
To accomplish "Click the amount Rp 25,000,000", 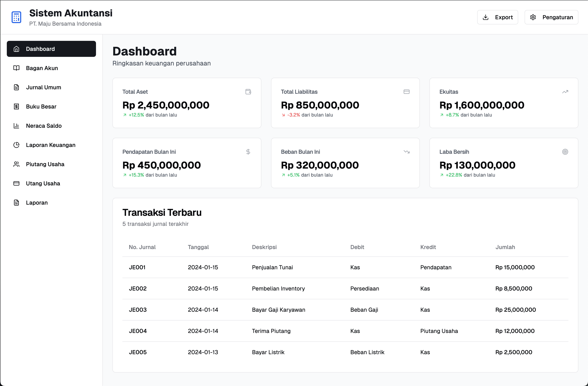I will click(x=516, y=310).
